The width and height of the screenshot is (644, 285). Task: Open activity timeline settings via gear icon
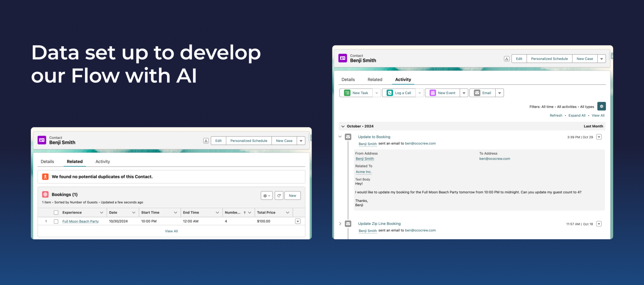(x=601, y=106)
